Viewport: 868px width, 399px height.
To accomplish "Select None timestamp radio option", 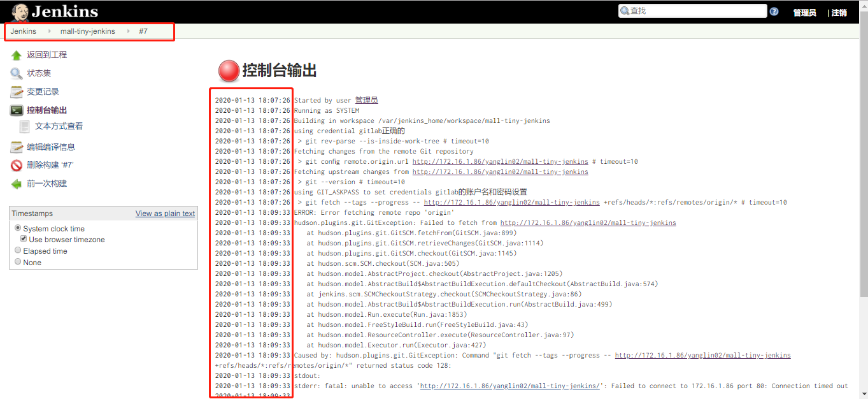I will click(x=18, y=262).
